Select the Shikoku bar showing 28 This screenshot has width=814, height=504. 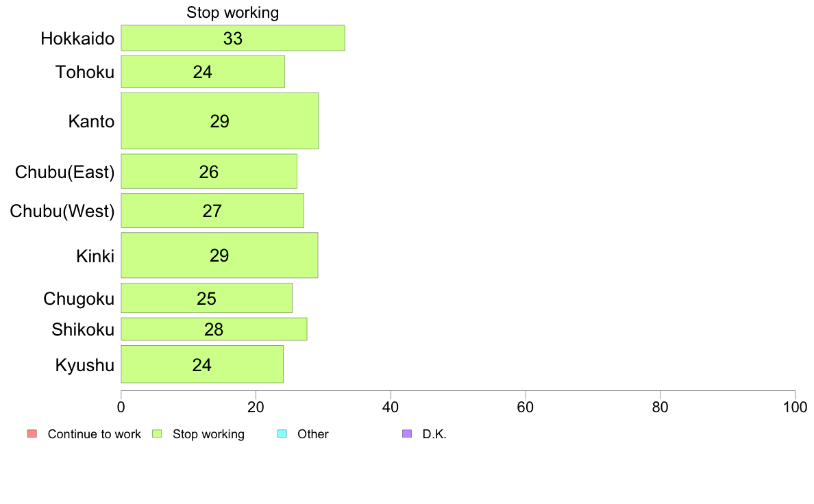[x=214, y=329]
